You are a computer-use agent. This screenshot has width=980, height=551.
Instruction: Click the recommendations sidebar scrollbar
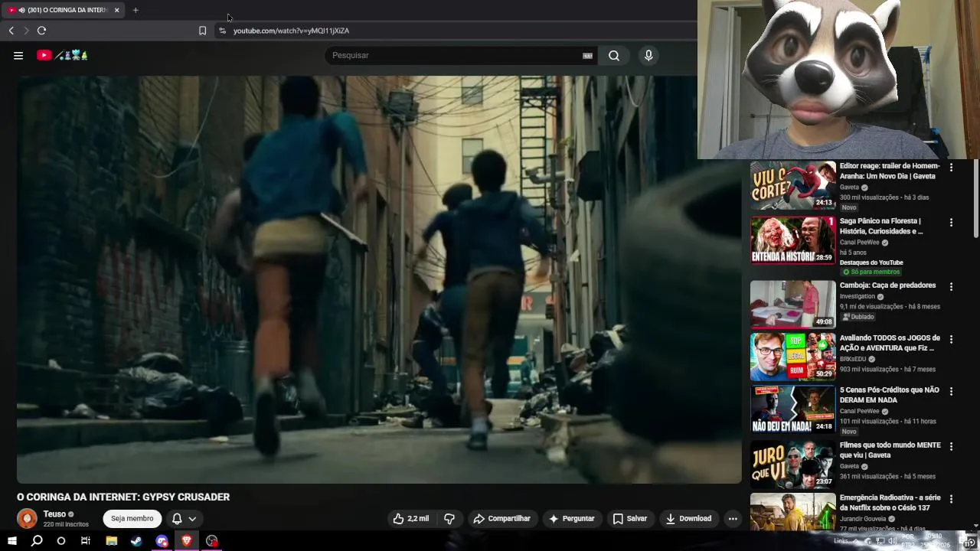(x=975, y=199)
